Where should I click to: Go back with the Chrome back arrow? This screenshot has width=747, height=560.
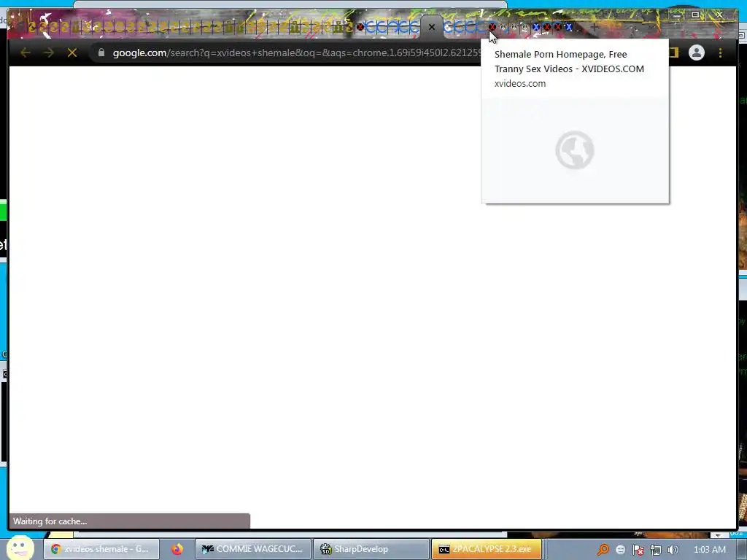tap(26, 52)
